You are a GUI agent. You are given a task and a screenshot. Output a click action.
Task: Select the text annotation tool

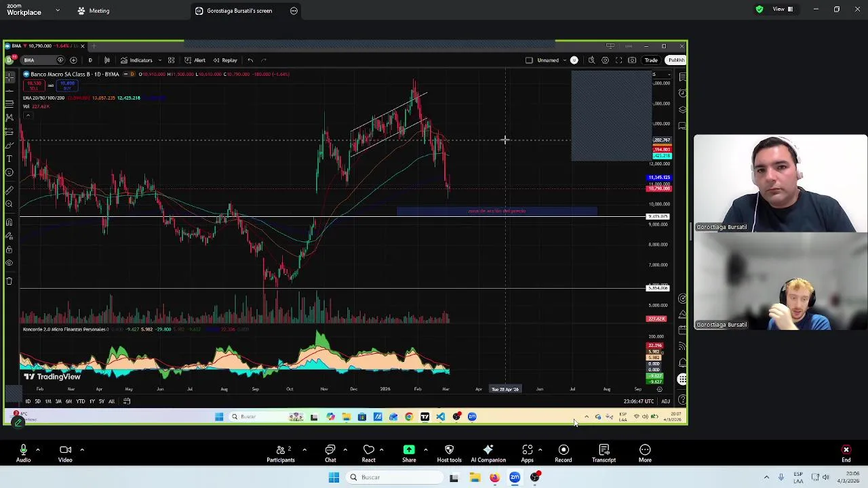pos(9,159)
